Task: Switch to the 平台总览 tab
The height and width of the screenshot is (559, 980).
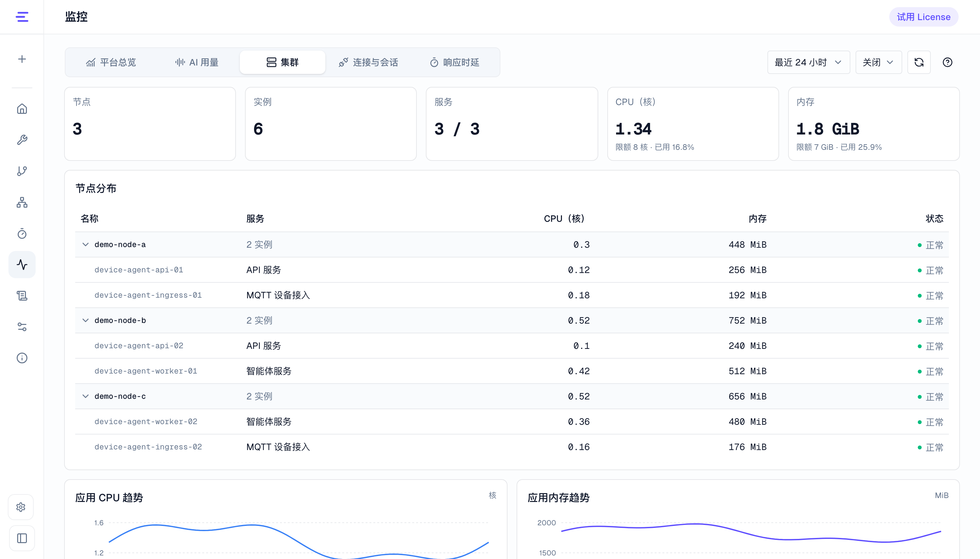Action: click(111, 62)
